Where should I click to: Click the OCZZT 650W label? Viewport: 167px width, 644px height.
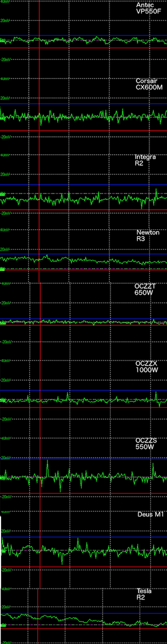pyautogui.click(x=145, y=289)
